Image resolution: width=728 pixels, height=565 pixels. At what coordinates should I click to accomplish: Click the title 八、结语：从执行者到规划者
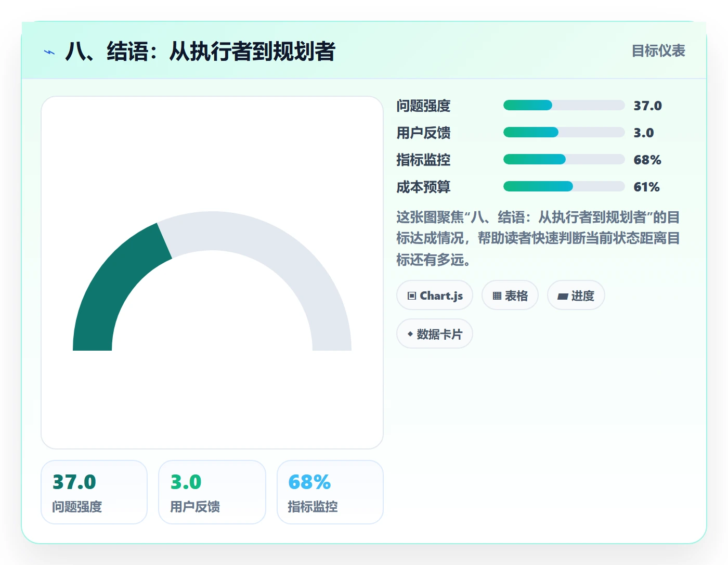click(200, 52)
